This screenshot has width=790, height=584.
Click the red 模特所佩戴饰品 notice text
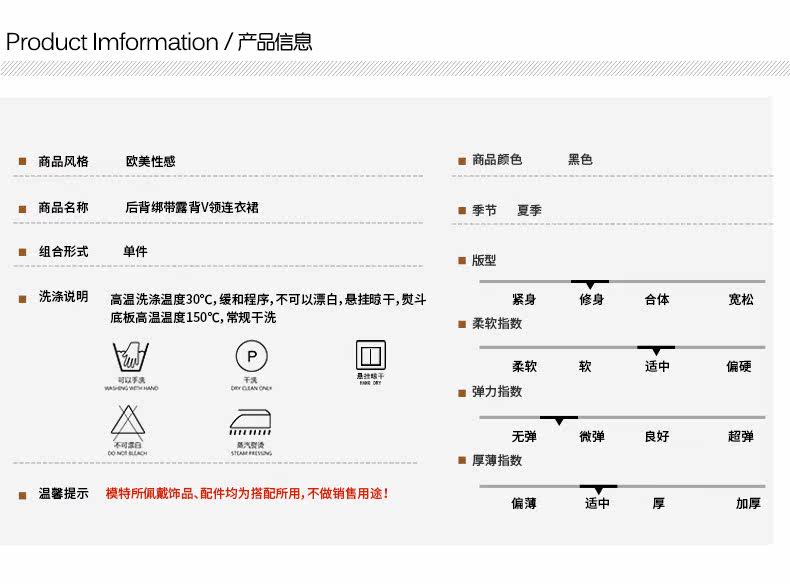coord(247,493)
